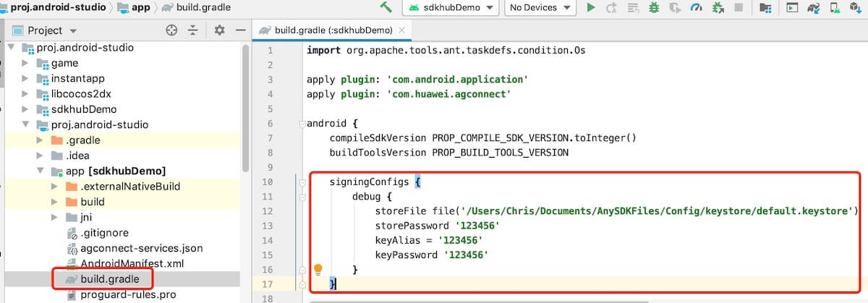This screenshot has width=868, height=303.
Task: Open the AVD Manager icon
Action: (835, 7)
